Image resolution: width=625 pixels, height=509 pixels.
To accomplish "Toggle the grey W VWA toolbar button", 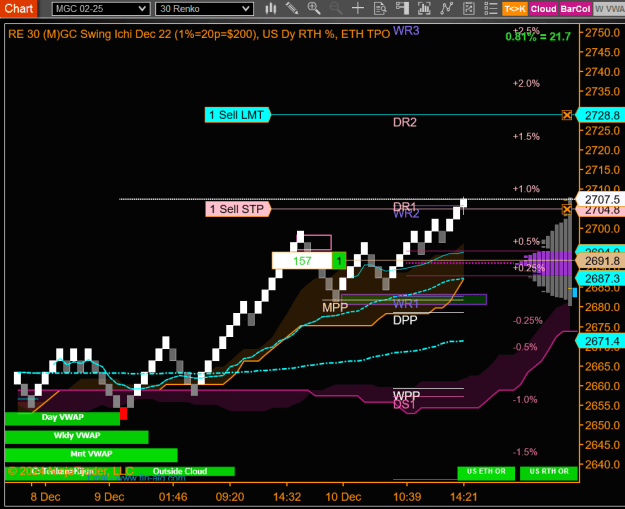I will [609, 9].
